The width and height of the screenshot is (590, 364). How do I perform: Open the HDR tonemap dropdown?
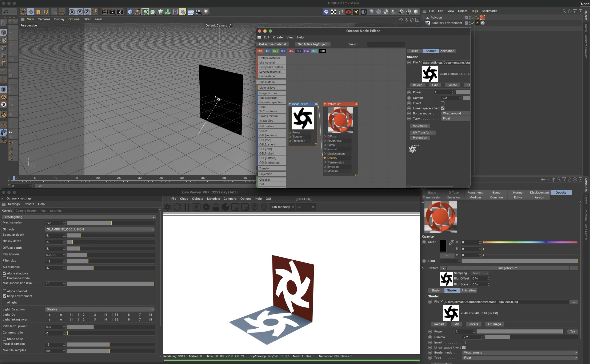[282, 207]
